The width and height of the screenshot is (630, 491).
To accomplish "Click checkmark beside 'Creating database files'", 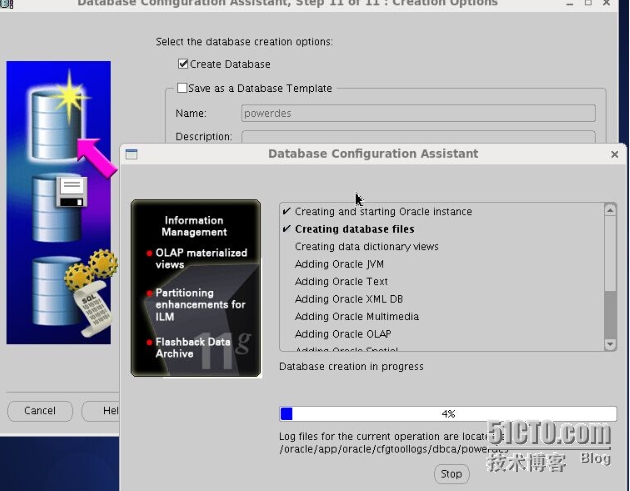I will [286, 229].
